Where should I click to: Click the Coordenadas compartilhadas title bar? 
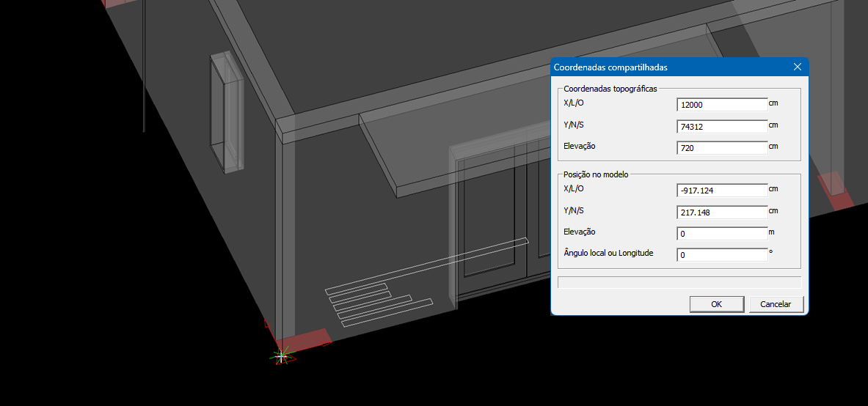pos(660,67)
